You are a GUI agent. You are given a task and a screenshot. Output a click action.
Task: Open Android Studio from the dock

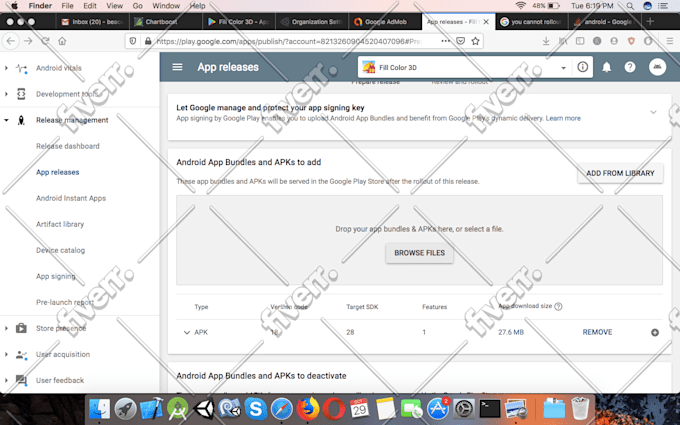tap(178, 409)
